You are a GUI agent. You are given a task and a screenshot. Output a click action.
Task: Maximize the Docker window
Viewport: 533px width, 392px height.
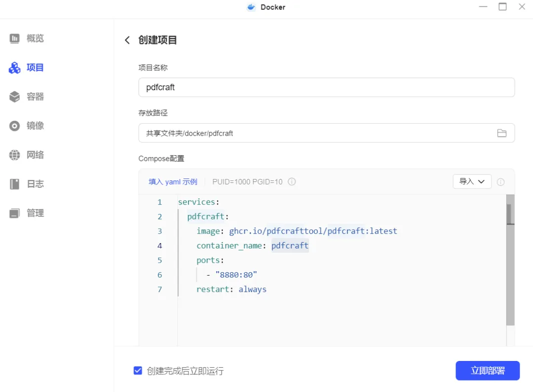click(502, 7)
